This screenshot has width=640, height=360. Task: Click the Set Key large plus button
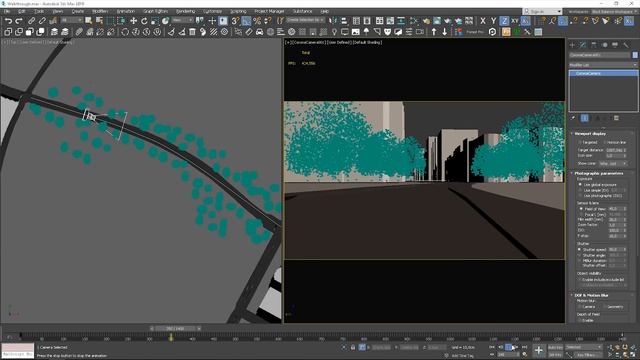point(539,350)
